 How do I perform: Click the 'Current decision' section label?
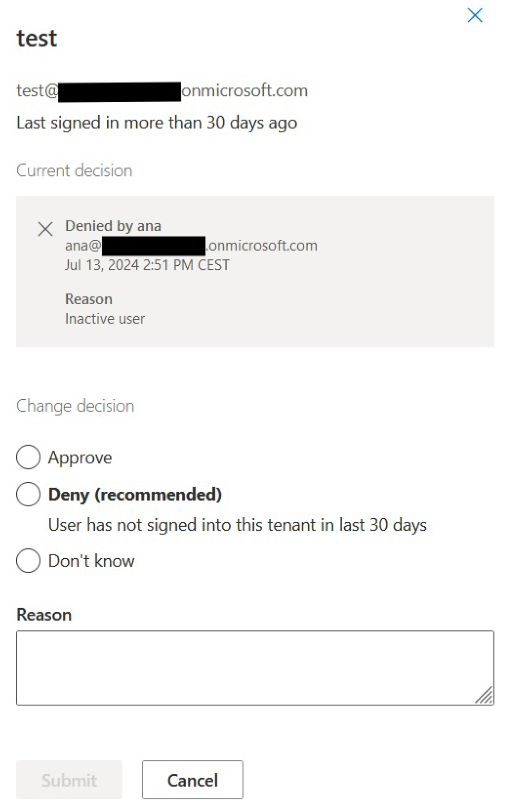[74, 171]
